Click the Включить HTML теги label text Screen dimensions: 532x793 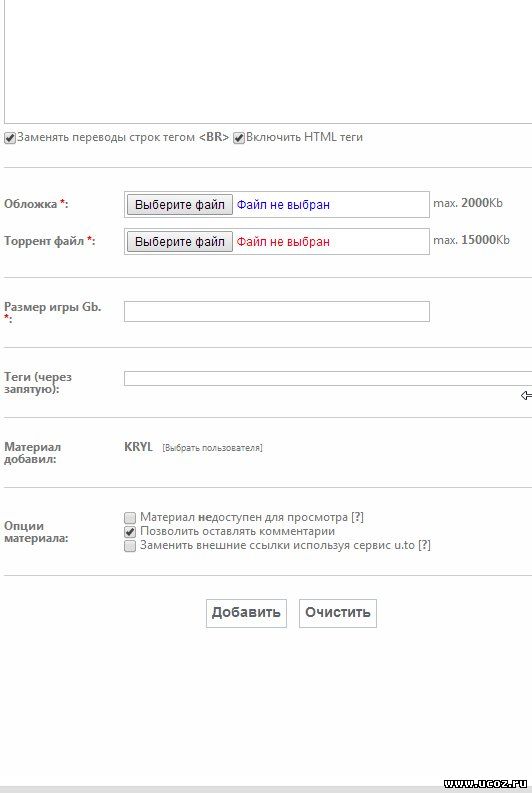coord(304,137)
